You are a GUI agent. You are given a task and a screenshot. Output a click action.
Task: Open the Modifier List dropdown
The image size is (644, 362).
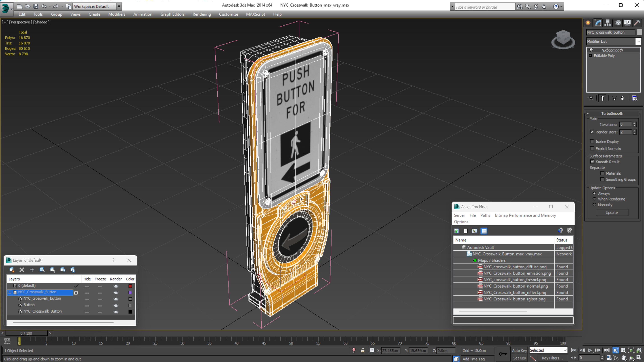pyautogui.click(x=639, y=42)
